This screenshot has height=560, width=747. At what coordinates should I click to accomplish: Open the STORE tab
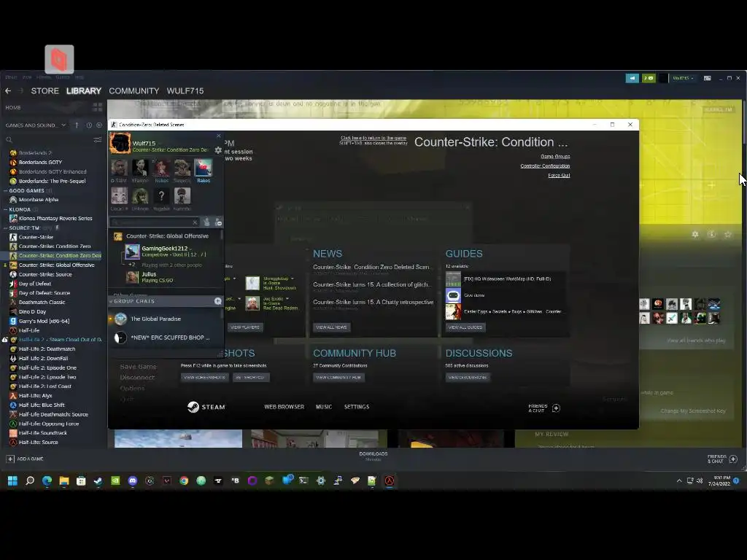coord(44,90)
